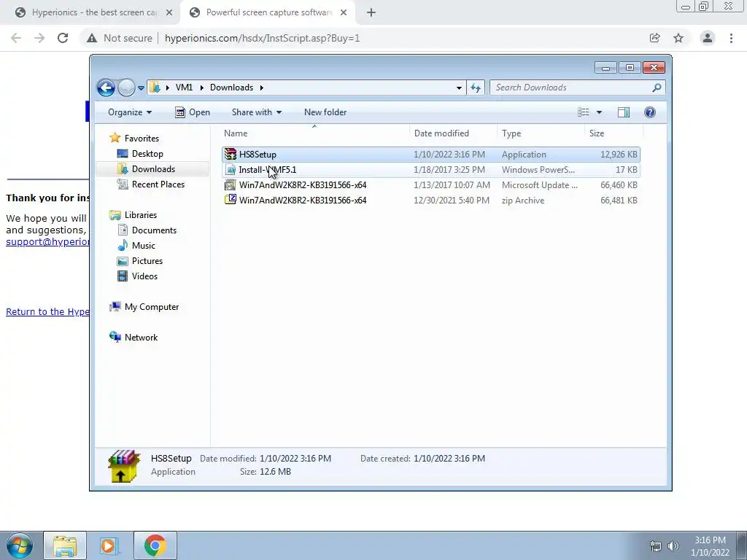Select the zip Archive KB3191566 file icon
The width and height of the screenshot is (747, 560).
click(x=231, y=200)
